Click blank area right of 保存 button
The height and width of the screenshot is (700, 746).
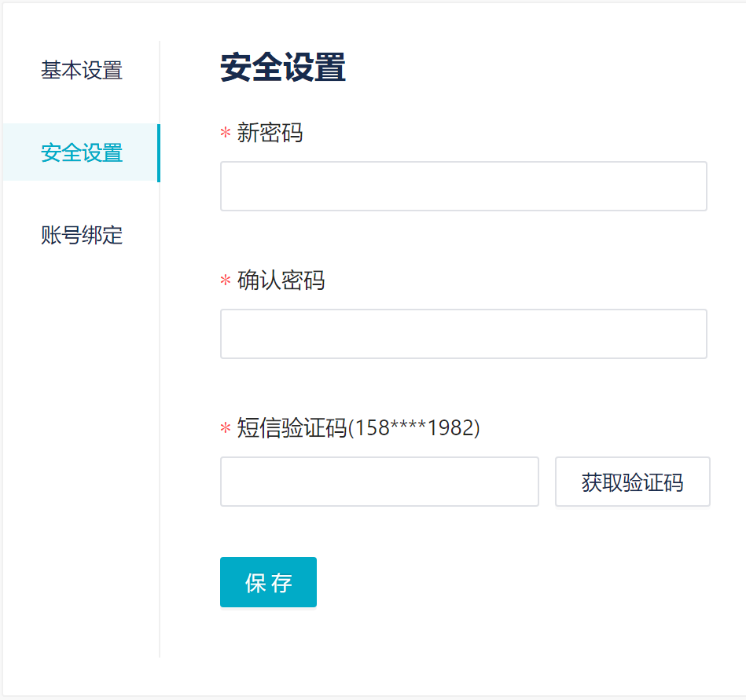click(x=511, y=582)
